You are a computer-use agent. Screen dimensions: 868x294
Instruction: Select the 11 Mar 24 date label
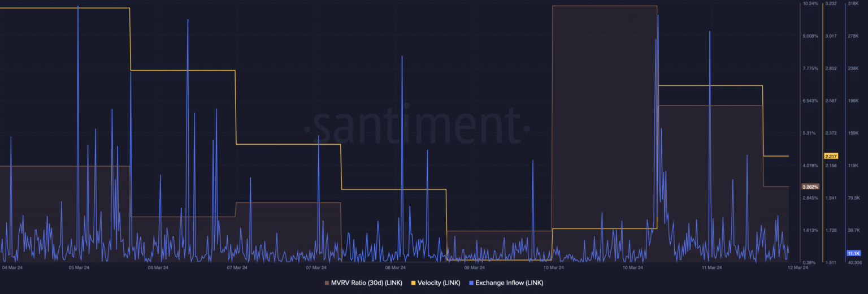[712, 268]
